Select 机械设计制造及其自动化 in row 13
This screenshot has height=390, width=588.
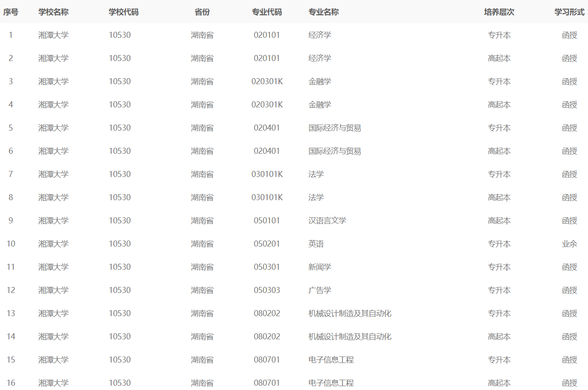pos(350,314)
